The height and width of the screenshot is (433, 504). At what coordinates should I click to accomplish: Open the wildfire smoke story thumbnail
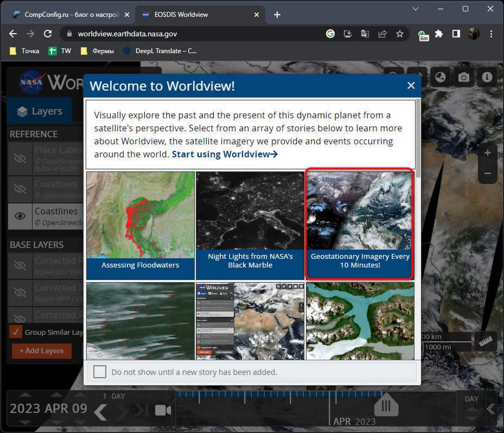(141, 321)
